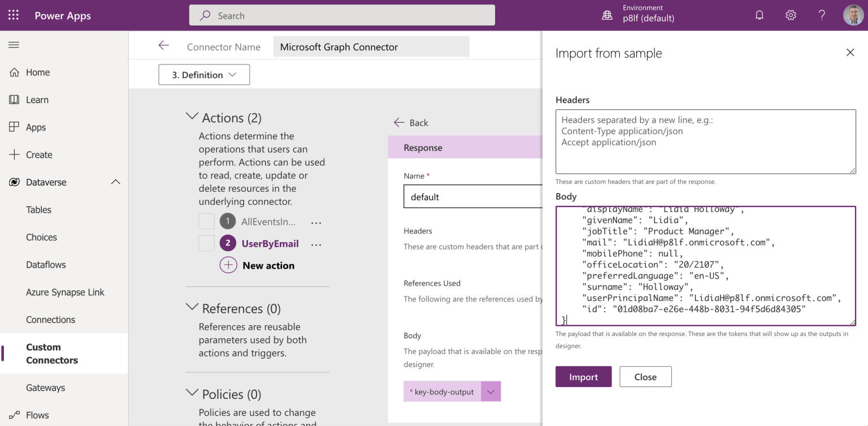The height and width of the screenshot is (426, 868).
Task: Click the Back link above Response
Action: click(411, 123)
